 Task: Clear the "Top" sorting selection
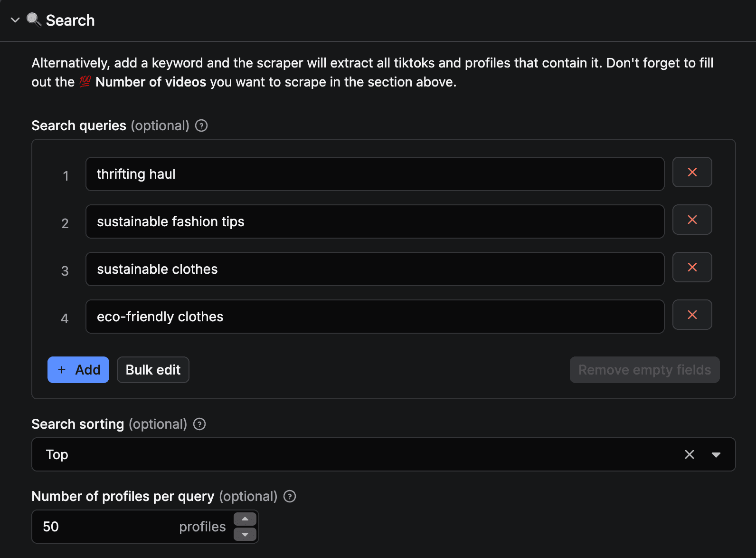[689, 454]
